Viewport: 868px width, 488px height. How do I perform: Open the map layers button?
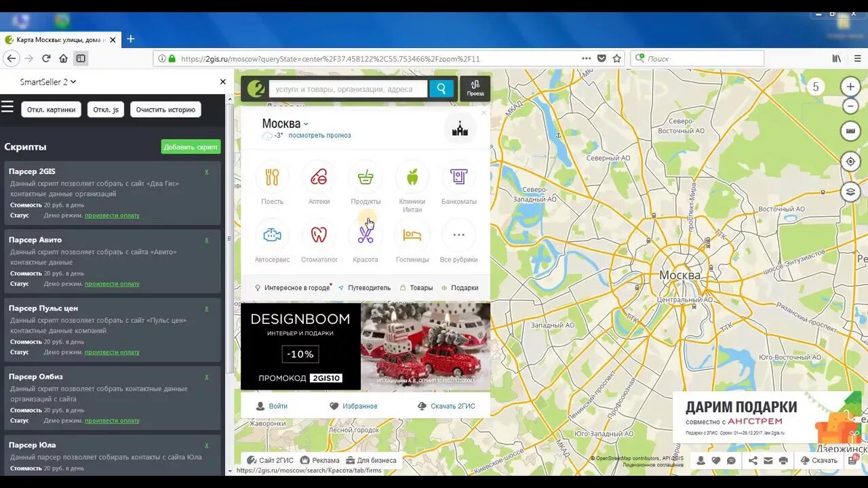point(850,192)
